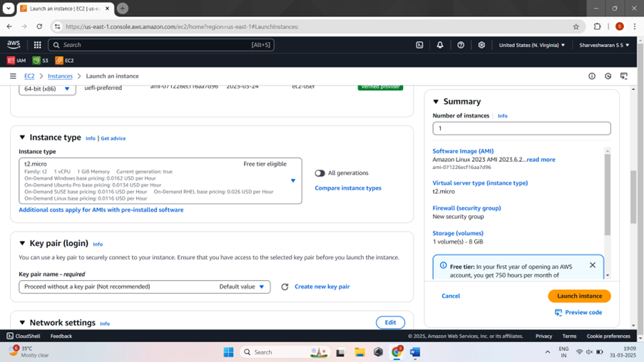The image size is (644, 362).
Task: Click the Launch instance button
Action: tap(579, 296)
